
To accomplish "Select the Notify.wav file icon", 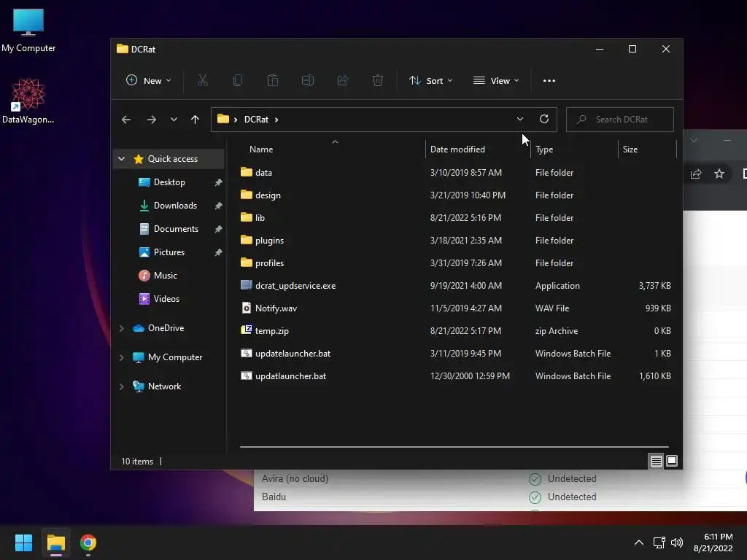I will pyautogui.click(x=247, y=308).
